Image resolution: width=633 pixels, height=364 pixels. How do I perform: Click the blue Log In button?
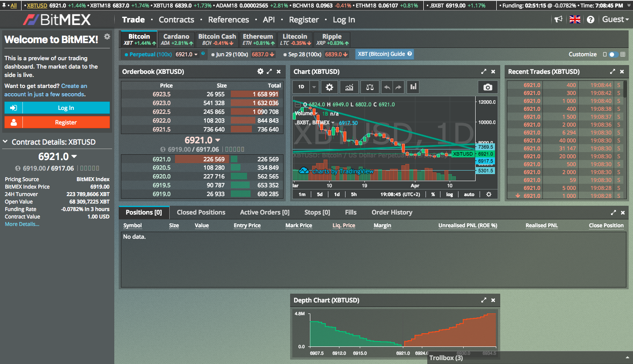[57, 108]
